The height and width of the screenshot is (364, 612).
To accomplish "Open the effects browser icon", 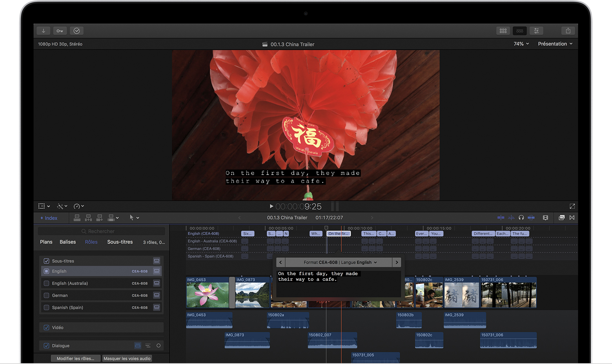I will [561, 217].
